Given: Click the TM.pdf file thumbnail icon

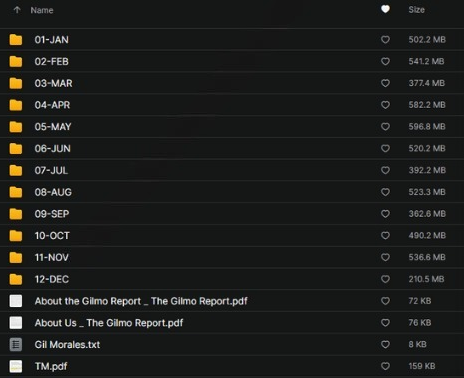Looking at the screenshot, I should click(16, 366).
